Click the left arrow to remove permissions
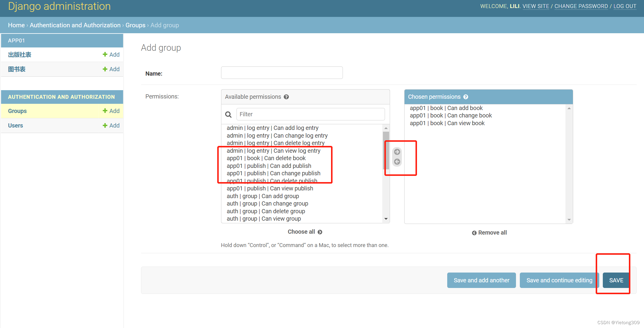This screenshot has height=328, width=644. [x=397, y=162]
